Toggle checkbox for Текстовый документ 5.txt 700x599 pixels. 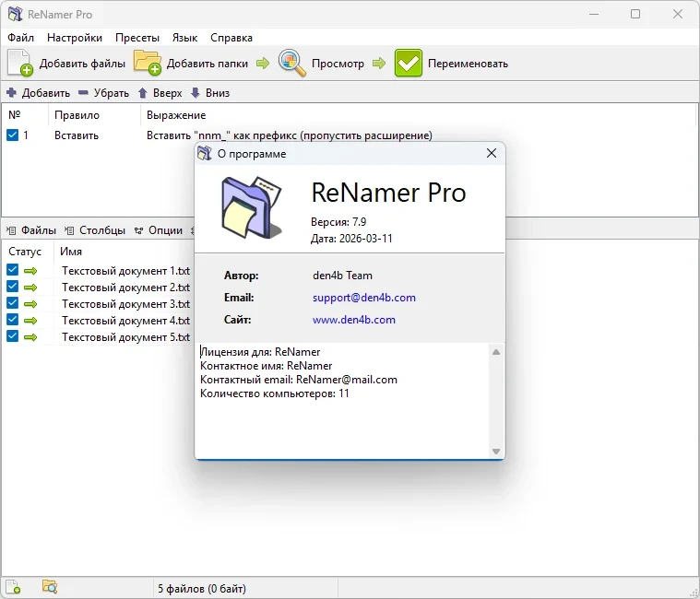pos(13,335)
